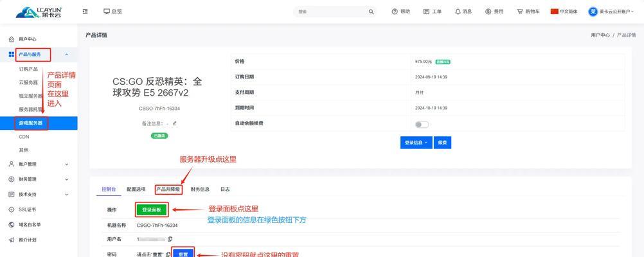The width and height of the screenshot is (644, 257).
Task: Select 云服务器 in the sidebar
Action: click(28, 82)
